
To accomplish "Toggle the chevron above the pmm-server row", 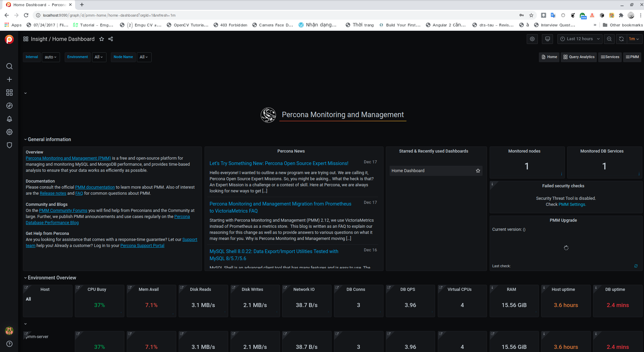I will click(x=25, y=324).
